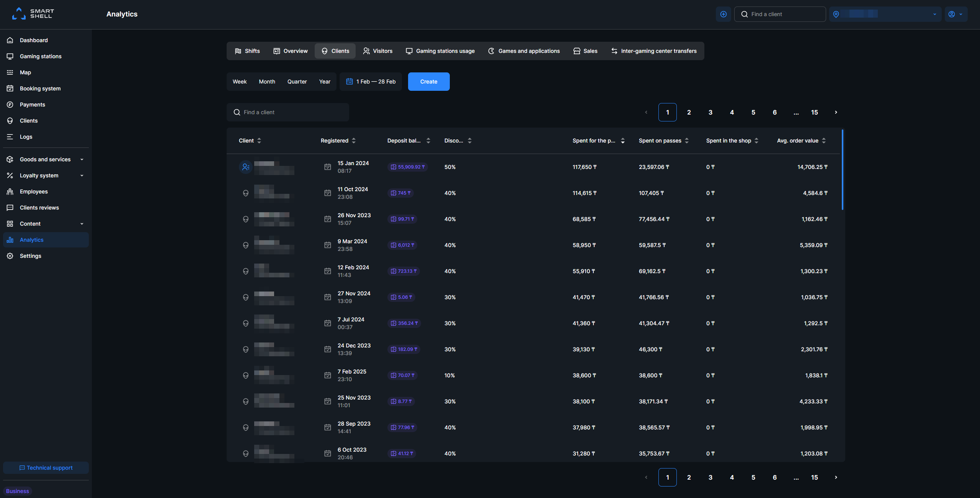Click the calendar icon in the date range picker
Image resolution: width=980 pixels, height=498 pixels.
[x=350, y=81]
